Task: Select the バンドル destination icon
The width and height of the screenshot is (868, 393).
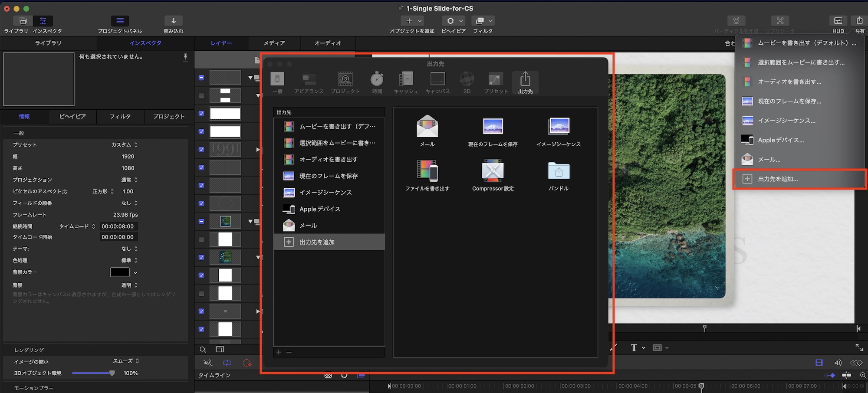Action: coord(559,171)
